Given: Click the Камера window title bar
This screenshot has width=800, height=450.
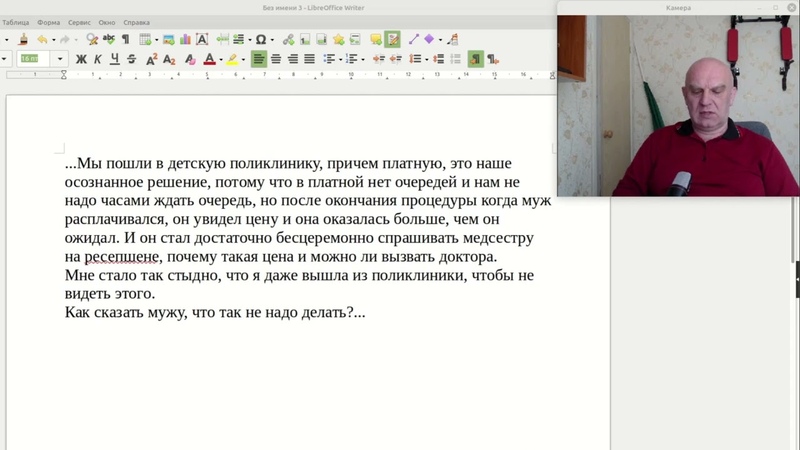Looking at the screenshot, I should point(678,8).
